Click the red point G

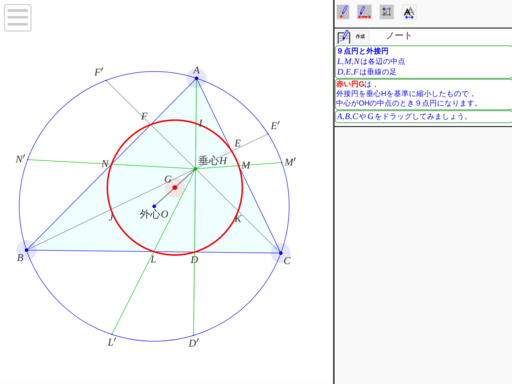[x=175, y=188]
